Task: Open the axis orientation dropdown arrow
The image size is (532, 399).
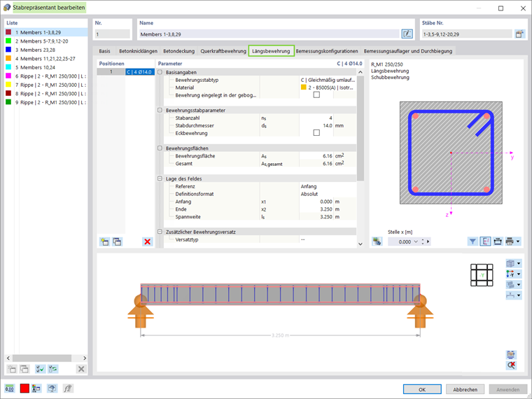Action: click(x=519, y=274)
